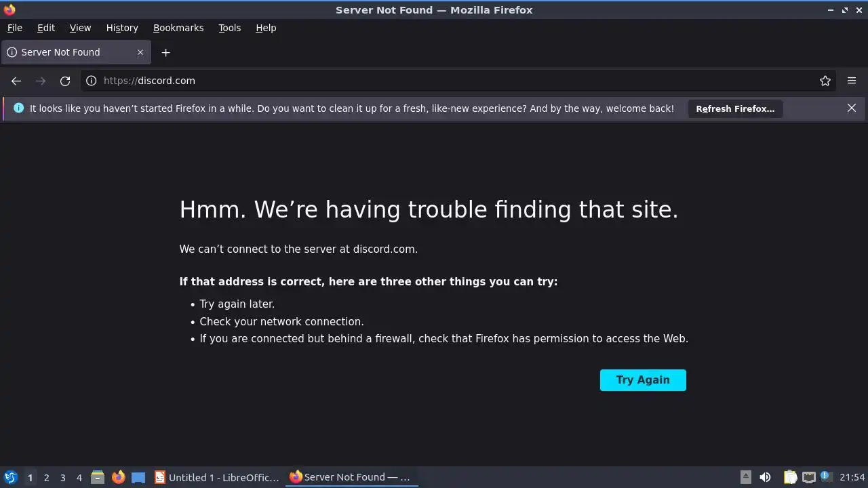Minimize the Firefox window

(831, 10)
